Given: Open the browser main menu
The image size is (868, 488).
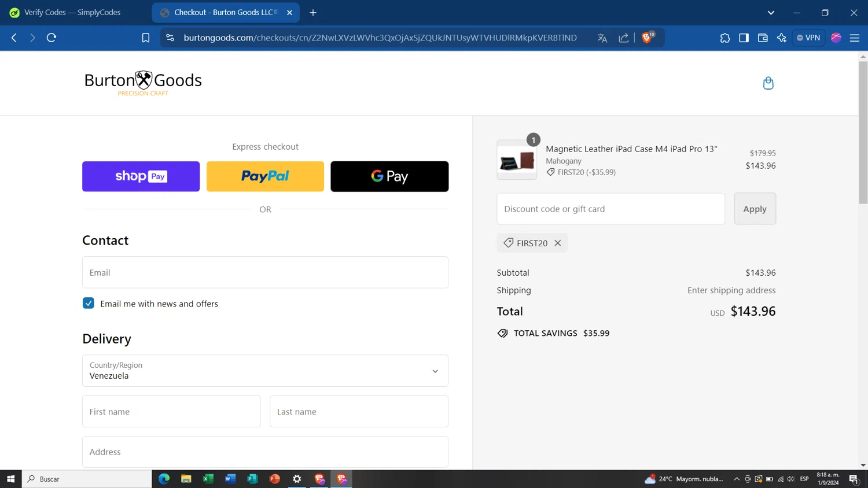Looking at the screenshot, I should [855, 38].
